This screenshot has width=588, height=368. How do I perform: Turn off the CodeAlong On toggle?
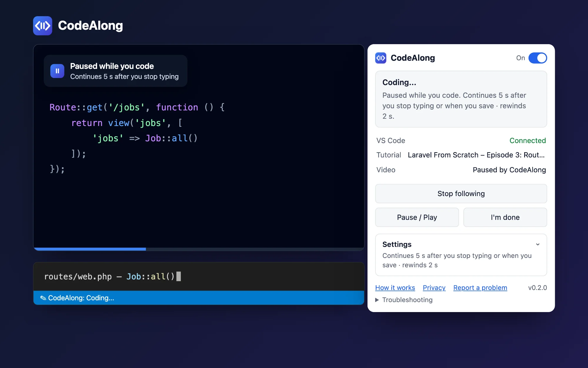(x=537, y=58)
